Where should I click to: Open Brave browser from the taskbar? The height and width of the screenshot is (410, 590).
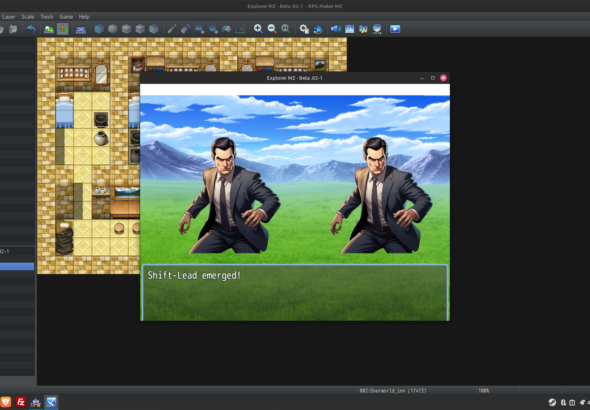click(x=6, y=402)
